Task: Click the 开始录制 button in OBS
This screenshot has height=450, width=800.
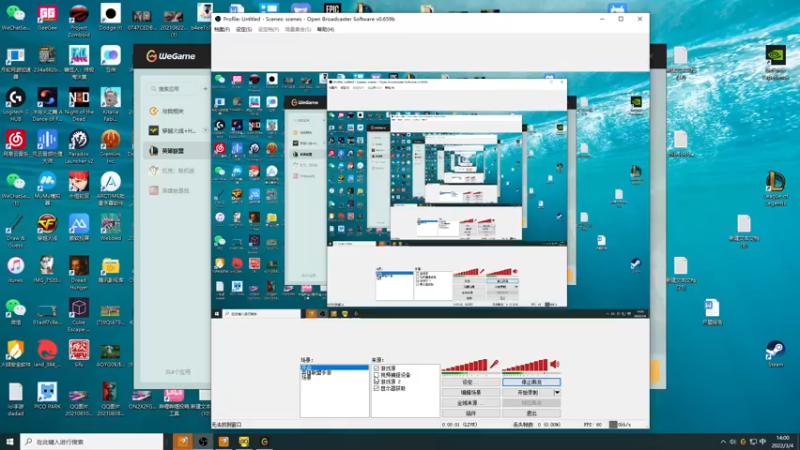Action: (528, 392)
